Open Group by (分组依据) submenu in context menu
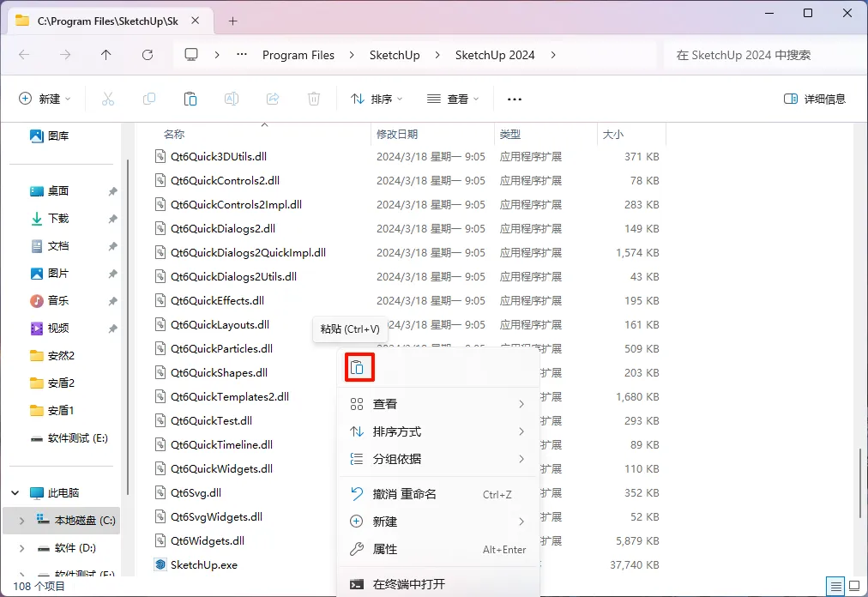This screenshot has height=597, width=868. coord(438,459)
